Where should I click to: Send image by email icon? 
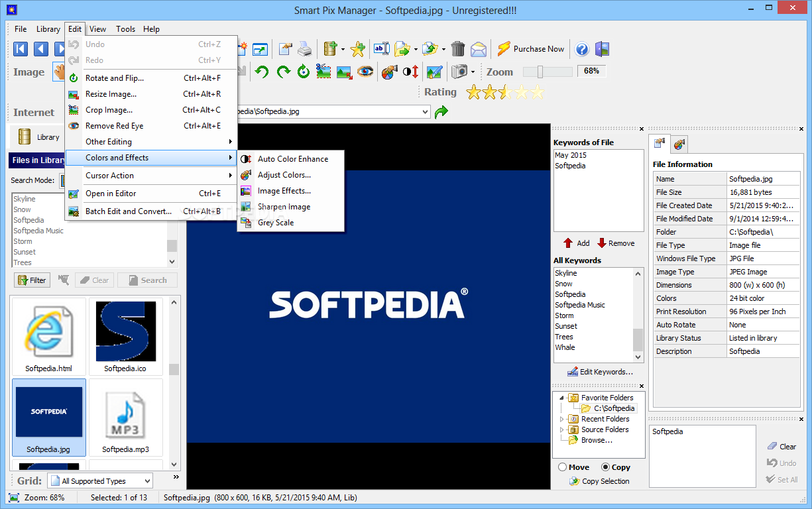tap(479, 49)
